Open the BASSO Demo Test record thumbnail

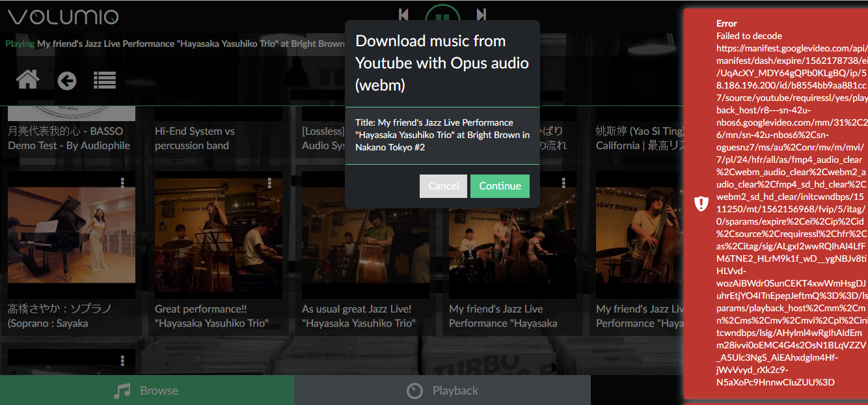click(72, 113)
